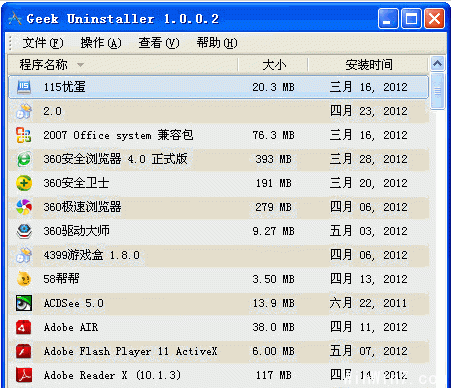Click the Adobe Flash Player 11 ActiveX icon
The width and height of the screenshot is (451, 388).
(x=24, y=351)
